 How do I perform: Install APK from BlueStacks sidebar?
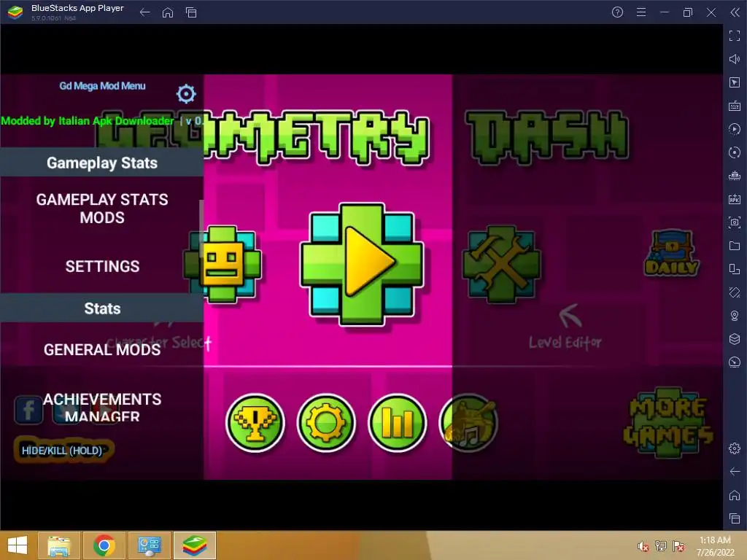click(735, 199)
